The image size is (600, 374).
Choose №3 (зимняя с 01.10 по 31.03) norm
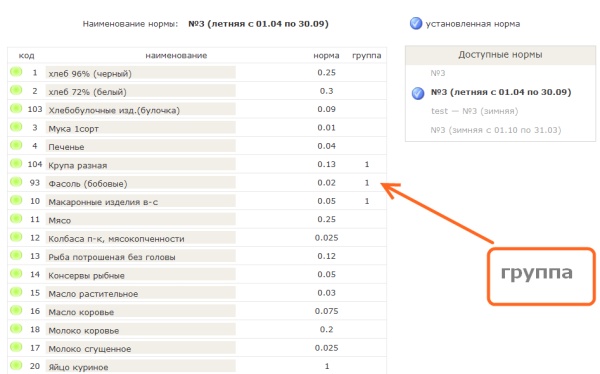[496, 130]
